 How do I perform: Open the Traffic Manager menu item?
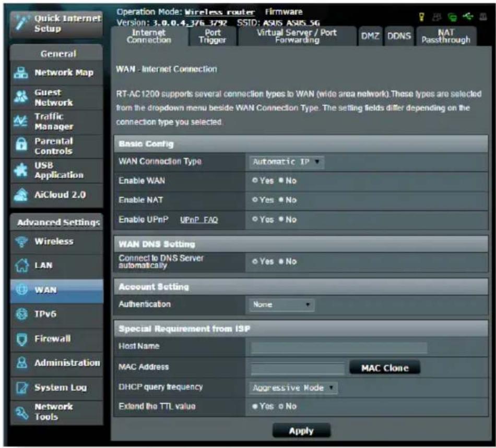[x=57, y=122]
